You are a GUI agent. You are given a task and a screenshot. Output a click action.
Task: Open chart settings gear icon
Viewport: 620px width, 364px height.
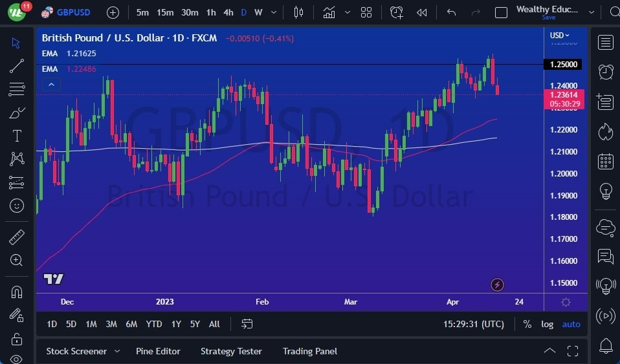[566, 303]
